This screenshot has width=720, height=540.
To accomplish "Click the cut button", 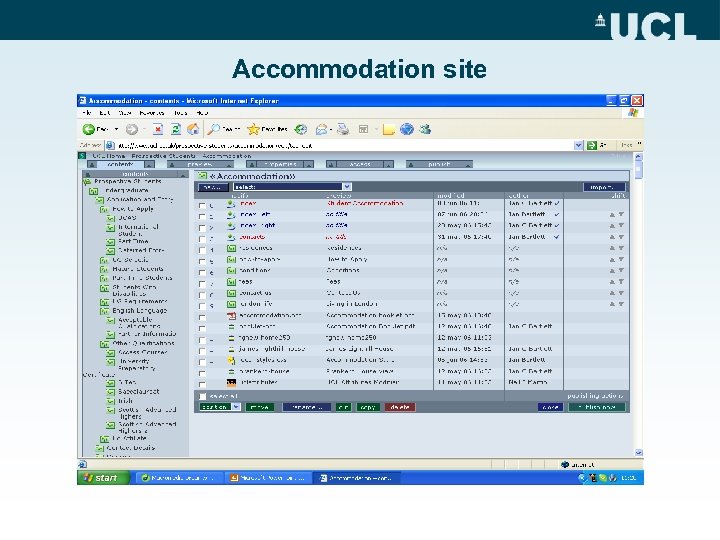I will pos(343,407).
